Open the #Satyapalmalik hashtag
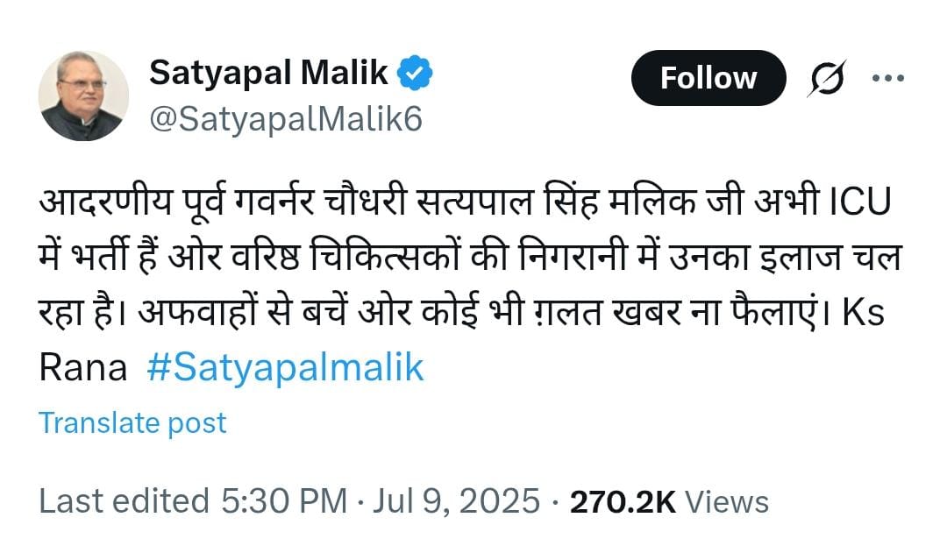 pos(285,367)
